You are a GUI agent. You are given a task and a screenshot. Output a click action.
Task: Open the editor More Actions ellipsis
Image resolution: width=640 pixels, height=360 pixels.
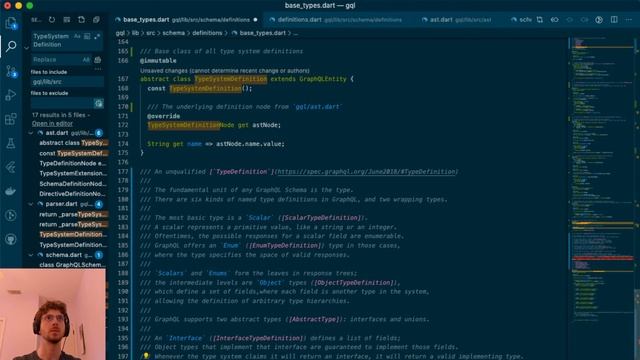pyautogui.click(x=629, y=20)
